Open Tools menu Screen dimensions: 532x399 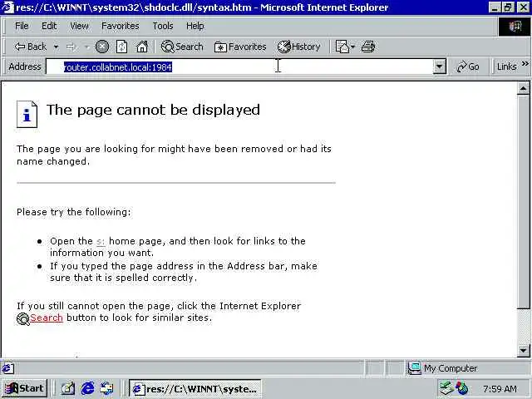point(163,26)
